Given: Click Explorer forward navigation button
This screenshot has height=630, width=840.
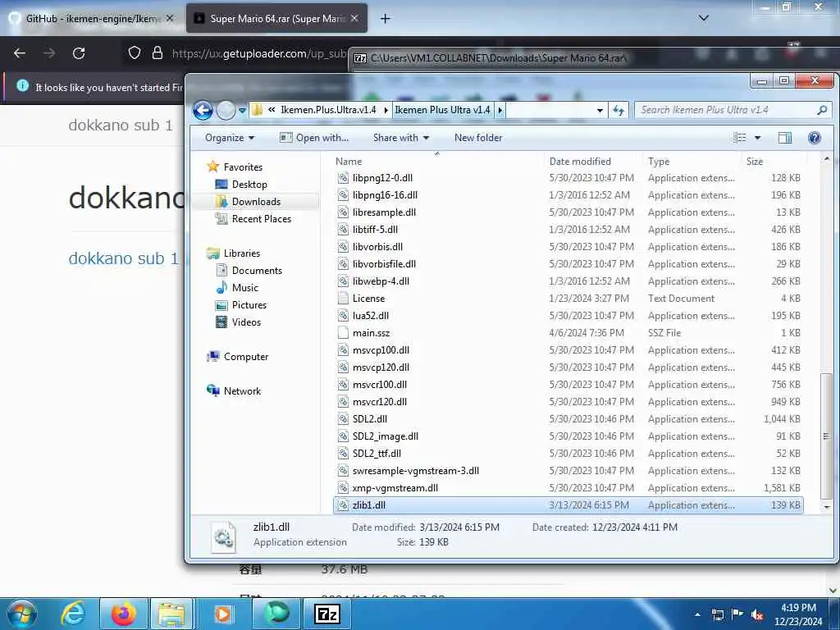Looking at the screenshot, I should (x=226, y=111).
